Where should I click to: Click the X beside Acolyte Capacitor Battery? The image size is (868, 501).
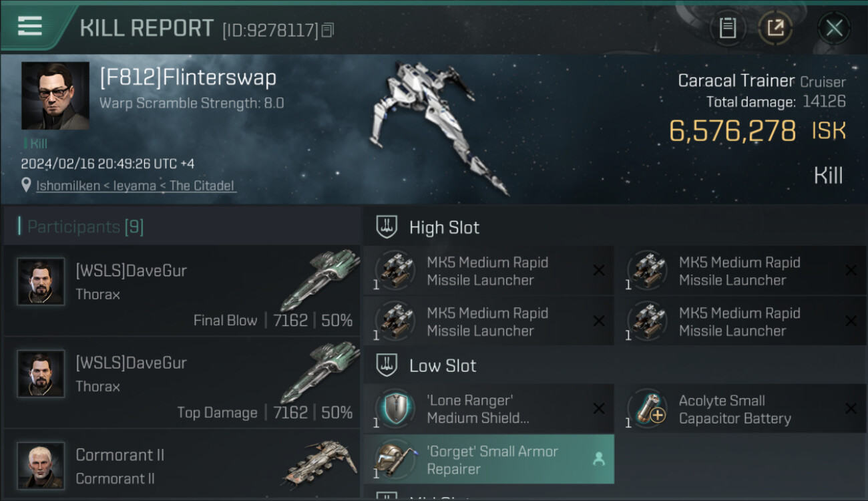pos(851,409)
